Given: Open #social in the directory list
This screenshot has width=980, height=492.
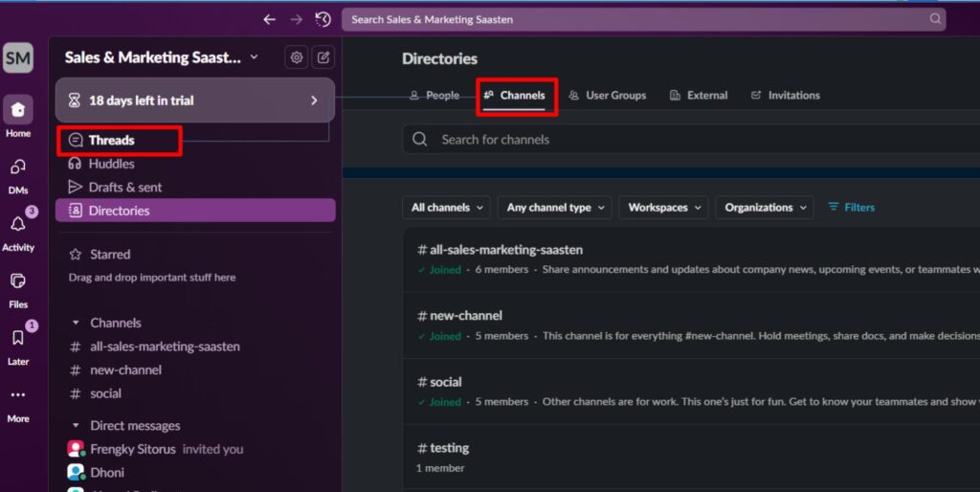Looking at the screenshot, I should click(x=439, y=382).
